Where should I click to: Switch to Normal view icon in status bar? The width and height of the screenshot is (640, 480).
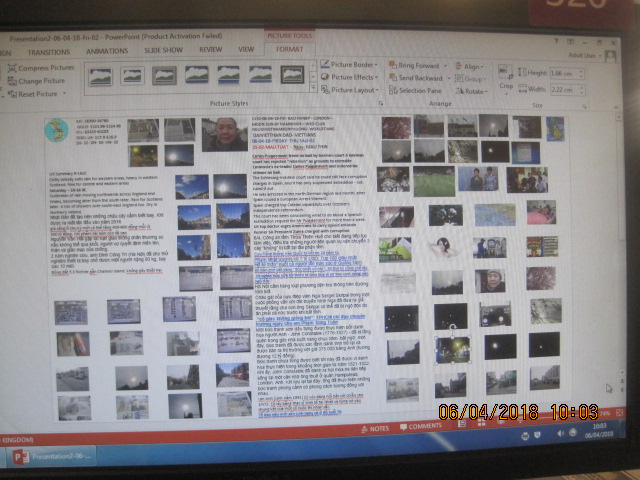(x=462, y=424)
